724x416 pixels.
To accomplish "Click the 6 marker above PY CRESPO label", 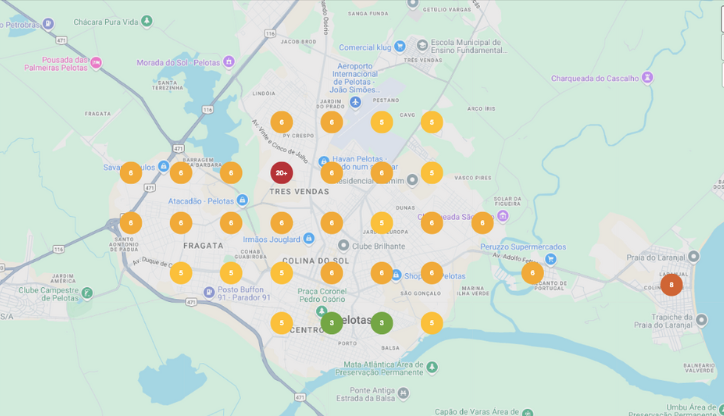I will [281, 122].
